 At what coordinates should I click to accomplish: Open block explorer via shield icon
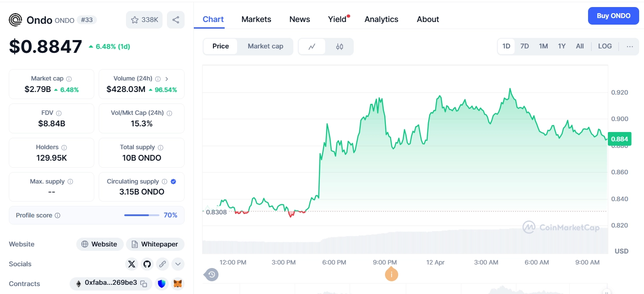(162, 284)
